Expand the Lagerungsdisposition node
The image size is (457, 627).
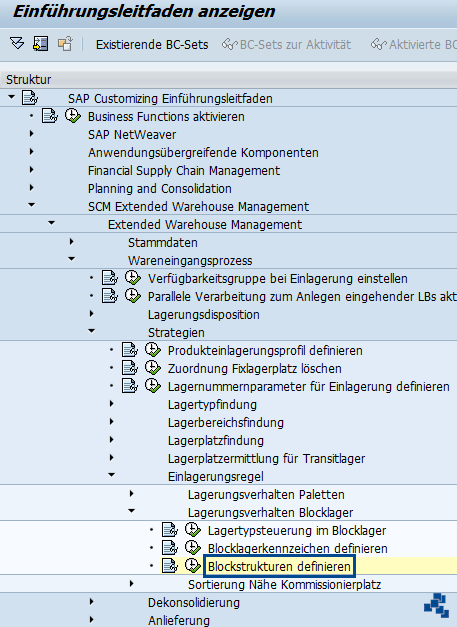92,314
